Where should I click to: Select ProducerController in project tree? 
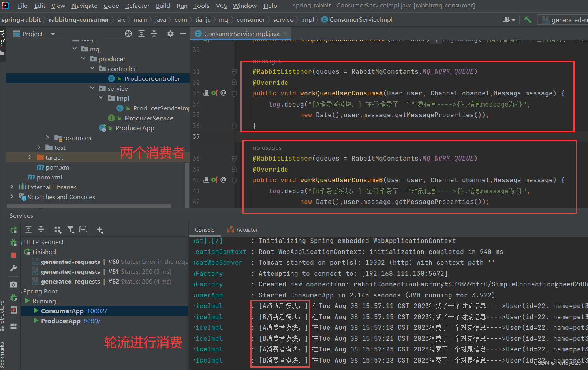(152, 78)
